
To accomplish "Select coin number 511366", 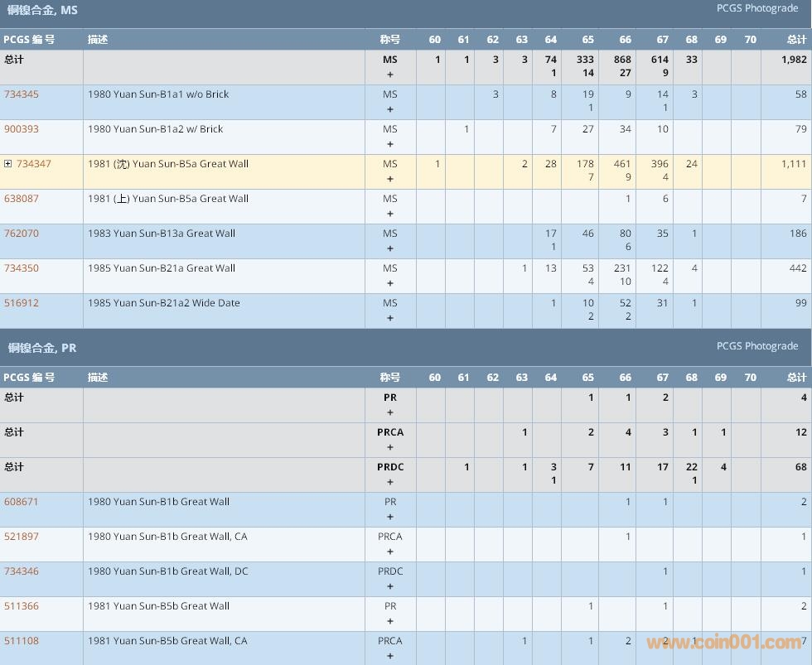I will pyautogui.click(x=22, y=606).
